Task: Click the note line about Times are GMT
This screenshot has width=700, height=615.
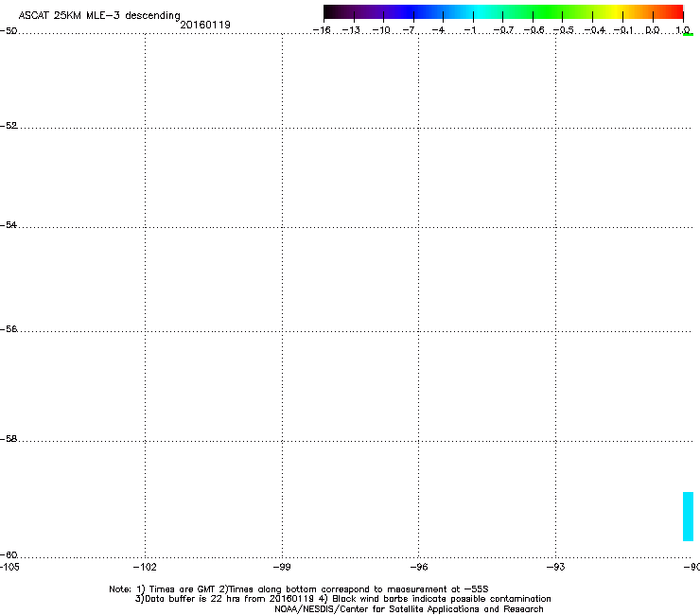Action: pos(299,589)
